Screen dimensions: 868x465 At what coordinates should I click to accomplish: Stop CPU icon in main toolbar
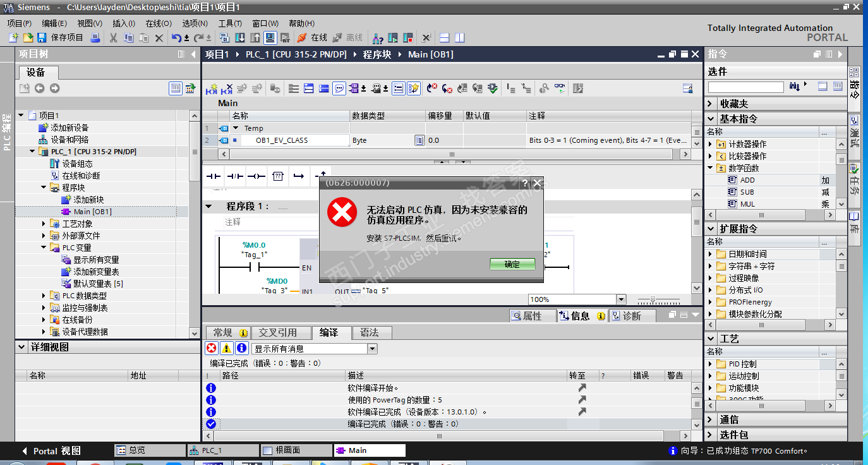tap(407, 38)
